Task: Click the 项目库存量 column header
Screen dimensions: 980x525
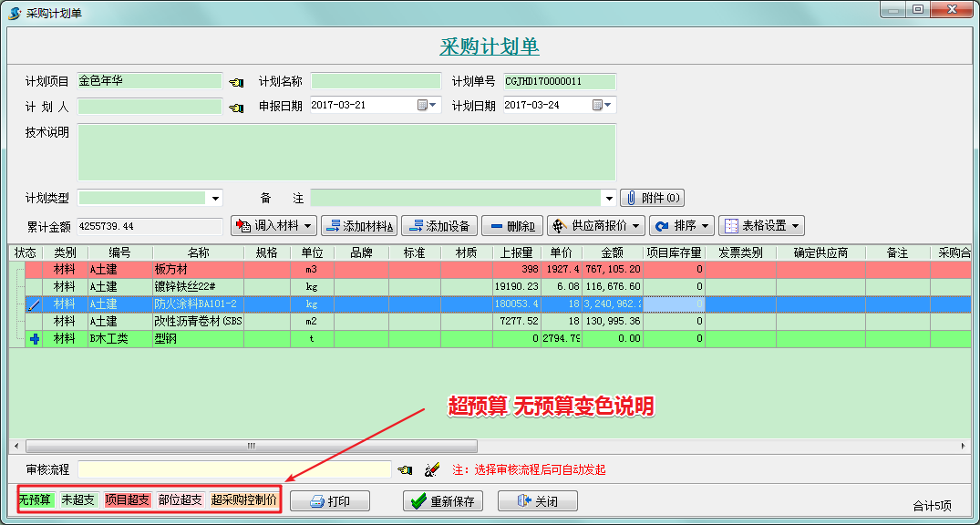Action: (x=674, y=253)
